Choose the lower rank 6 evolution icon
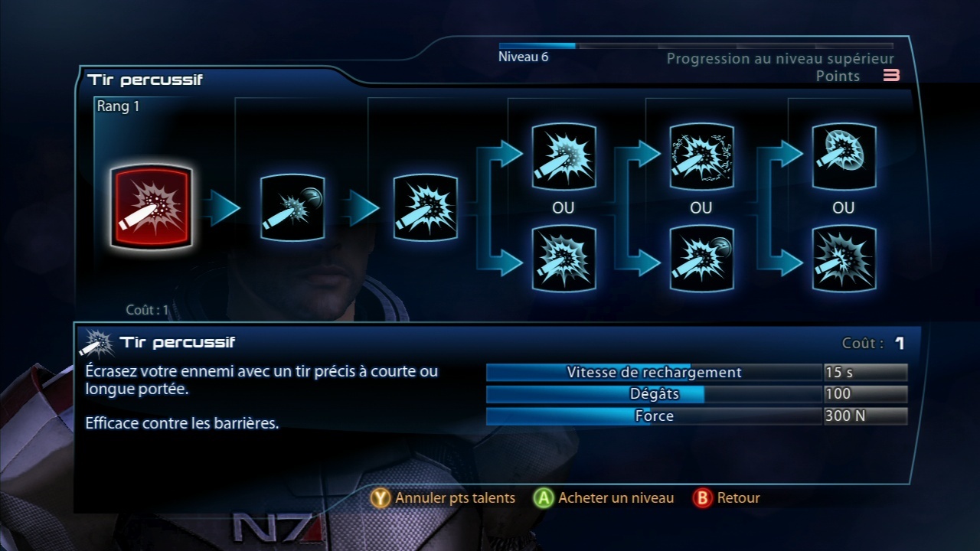The image size is (980, 551). pyautogui.click(x=844, y=259)
